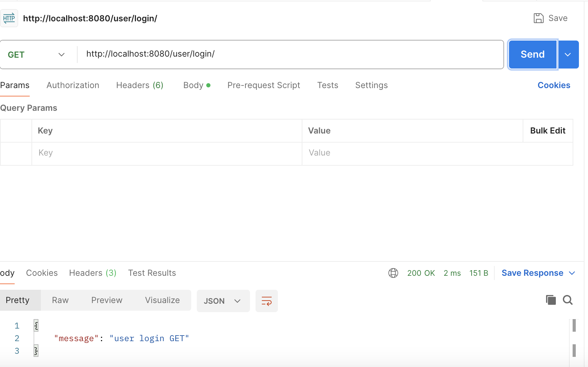Click the HTTP request type icon
The height and width of the screenshot is (367, 588).
pos(9,18)
